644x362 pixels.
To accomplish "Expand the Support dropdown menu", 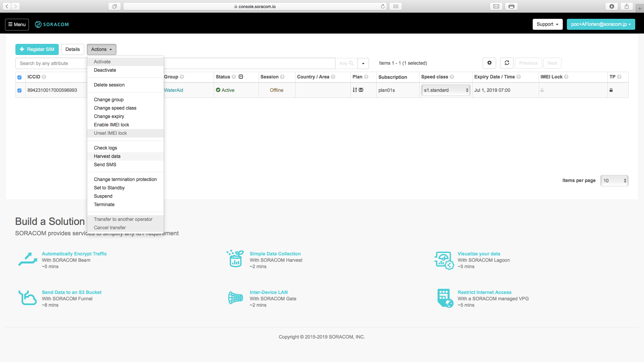I will pos(547,24).
